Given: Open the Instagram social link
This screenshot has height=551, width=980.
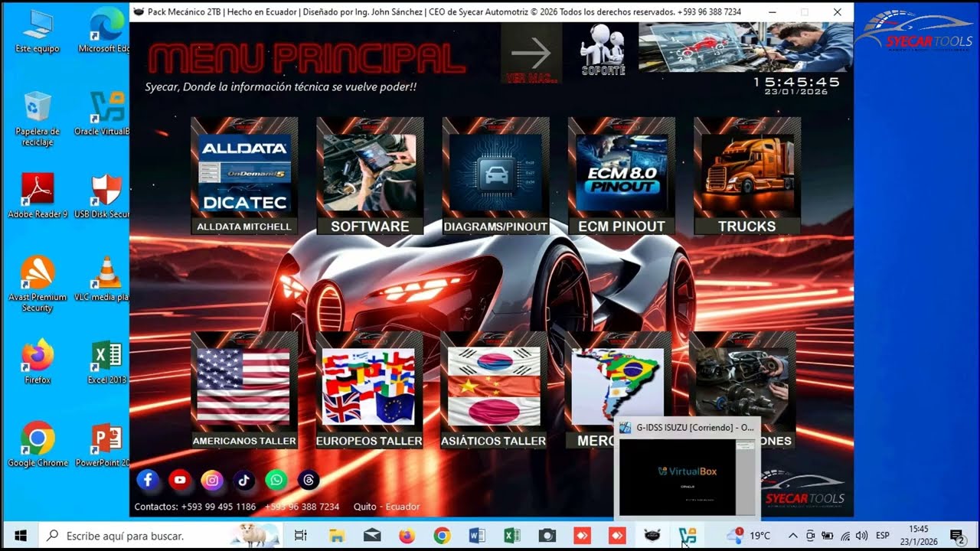Looking at the screenshot, I should 212,480.
